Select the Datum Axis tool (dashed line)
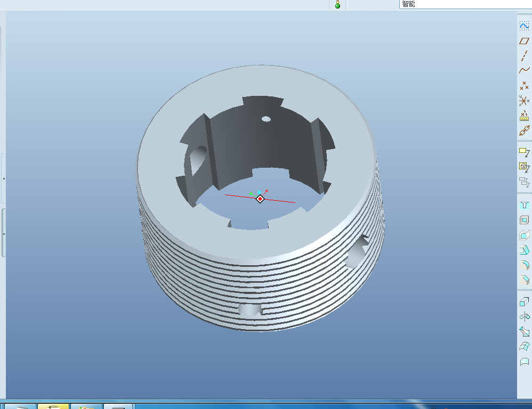The width and height of the screenshot is (532, 409). click(524, 56)
